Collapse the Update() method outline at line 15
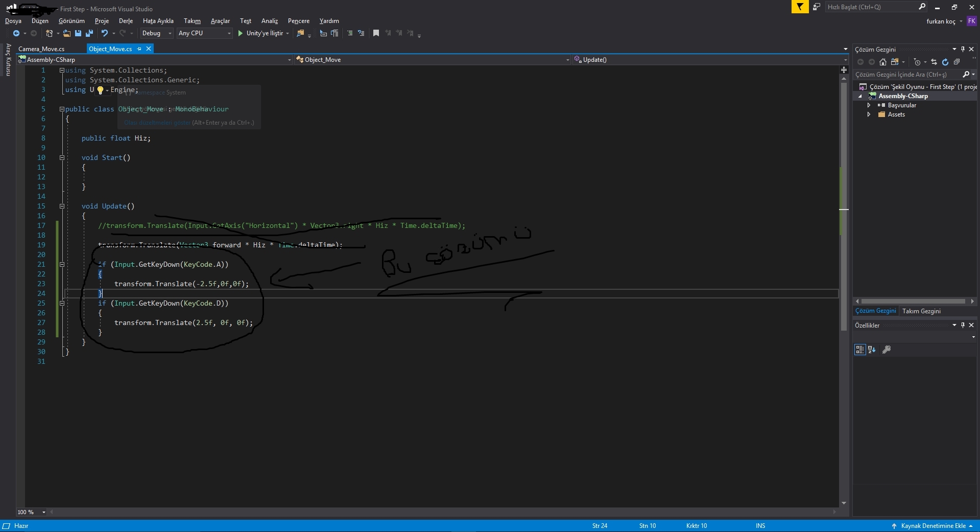 point(62,206)
